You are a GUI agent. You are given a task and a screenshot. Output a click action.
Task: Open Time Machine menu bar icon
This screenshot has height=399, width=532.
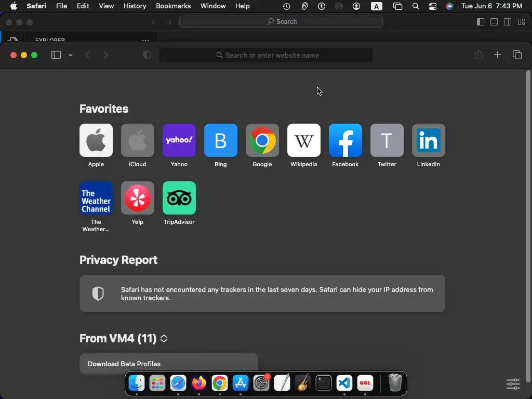pyautogui.click(x=286, y=6)
